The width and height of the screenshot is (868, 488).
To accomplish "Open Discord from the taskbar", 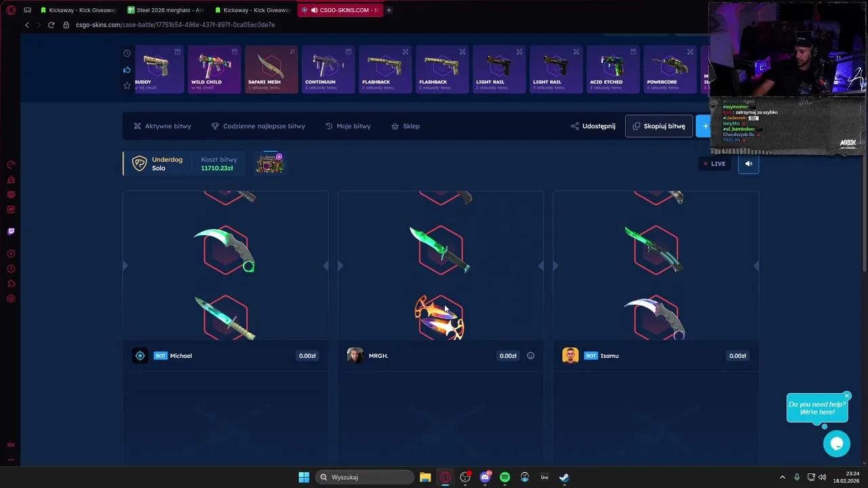I will (x=485, y=477).
